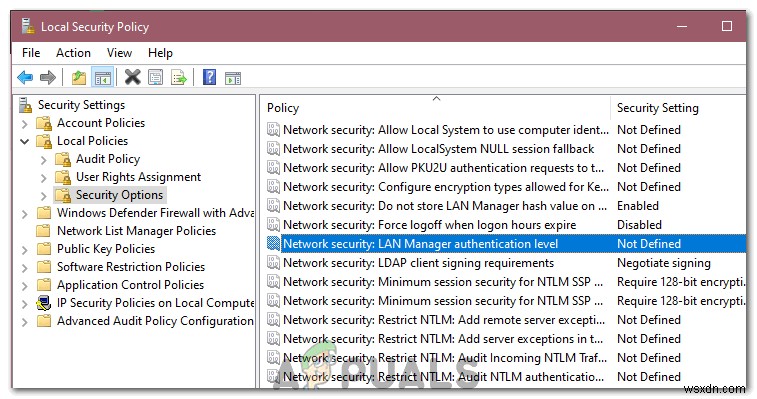
Task: Select 'Configure encryption types allowed for Ke...' policy
Action: coord(446,187)
